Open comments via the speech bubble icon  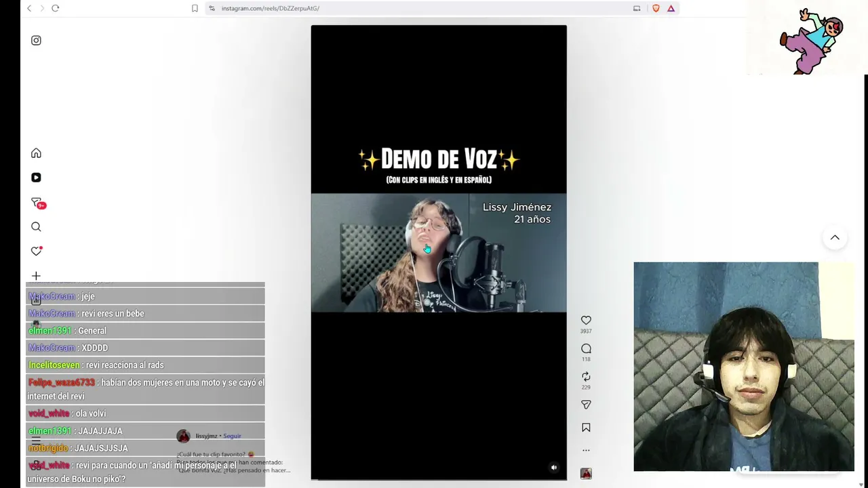(586, 348)
